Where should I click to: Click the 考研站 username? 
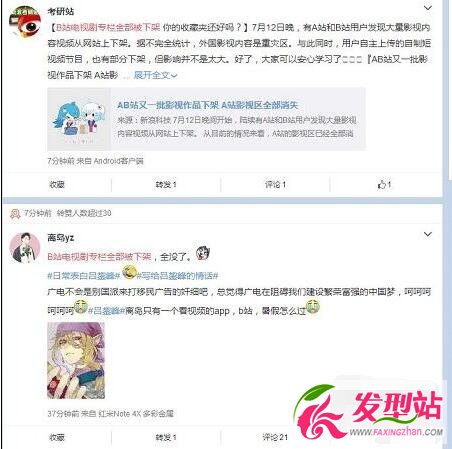pyautogui.click(x=61, y=11)
